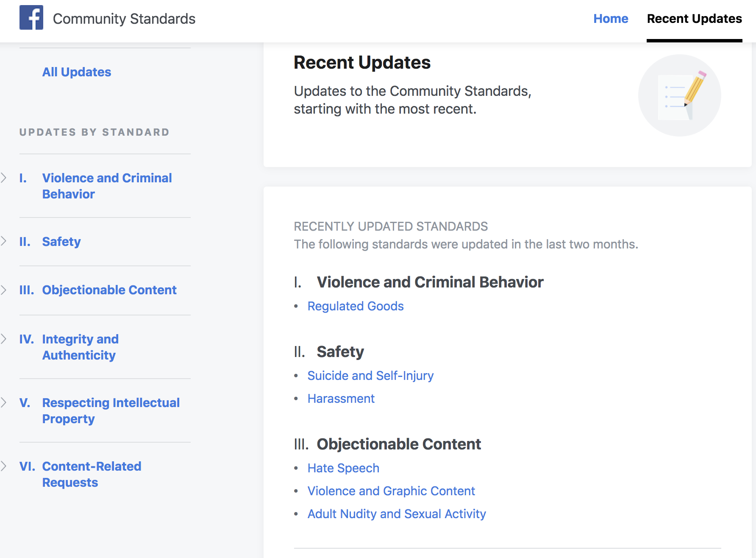756x558 pixels.
Task: Open Adult Nudity and Sexual Activity
Action: pos(397,514)
